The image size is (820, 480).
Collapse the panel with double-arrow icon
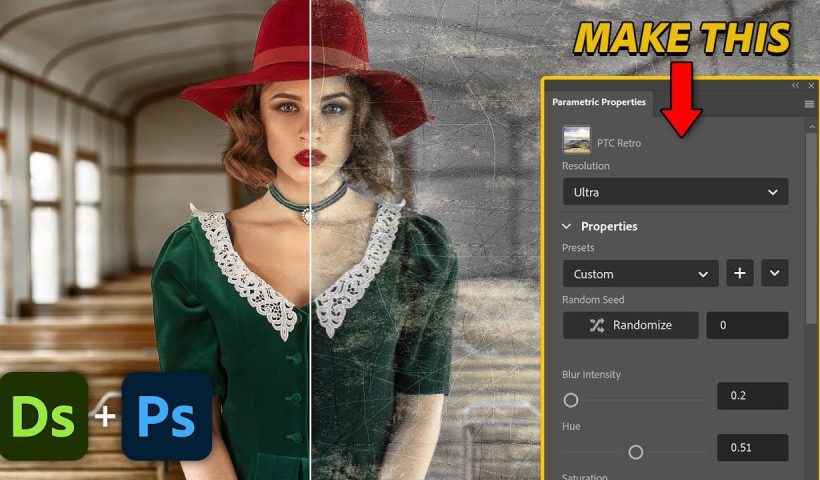pos(796,86)
